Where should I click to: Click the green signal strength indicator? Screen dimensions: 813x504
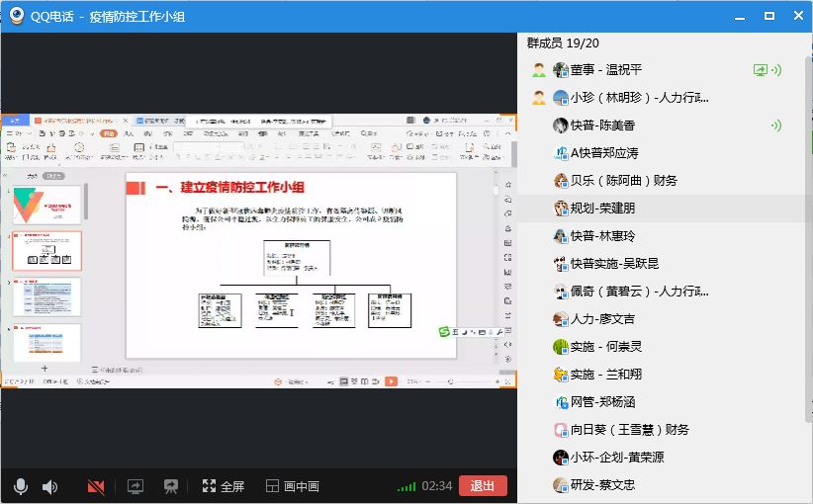[x=406, y=486]
